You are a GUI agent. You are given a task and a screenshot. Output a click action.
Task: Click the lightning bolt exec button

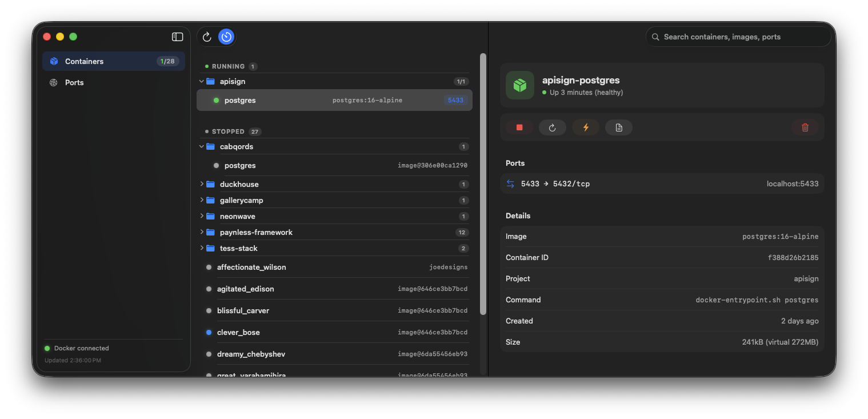586,127
